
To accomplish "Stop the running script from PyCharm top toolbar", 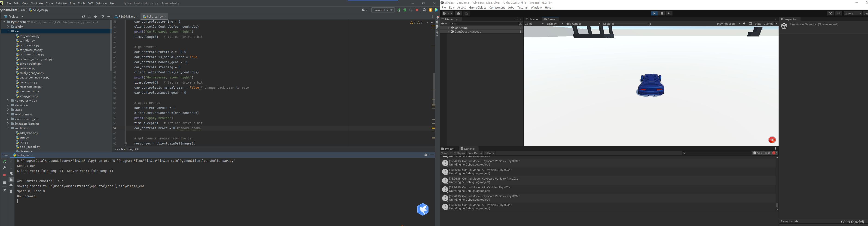I will click(417, 10).
